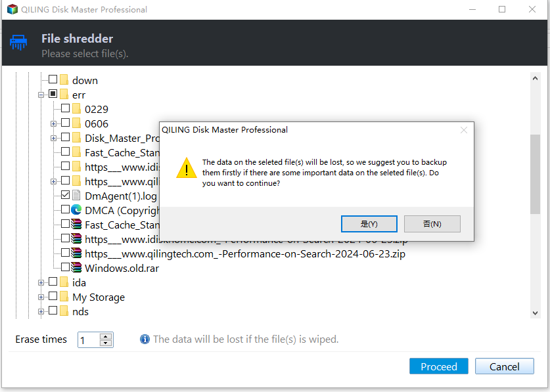Toggle the err folder checkbox

coord(53,94)
